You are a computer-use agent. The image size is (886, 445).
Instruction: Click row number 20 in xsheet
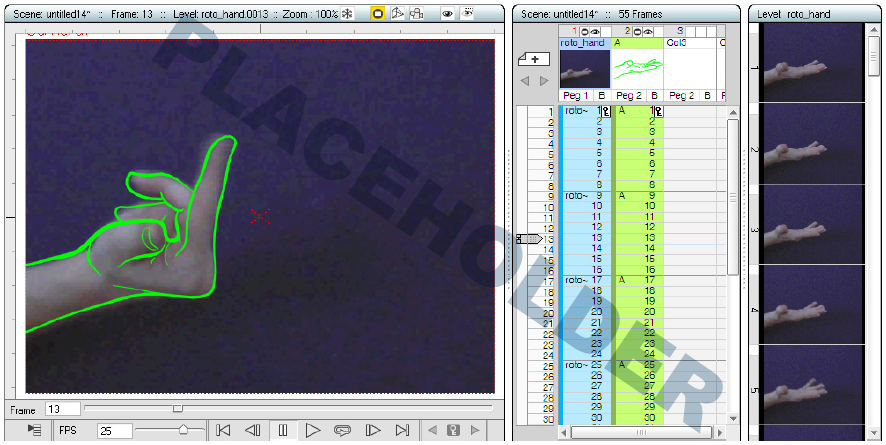pyautogui.click(x=548, y=313)
